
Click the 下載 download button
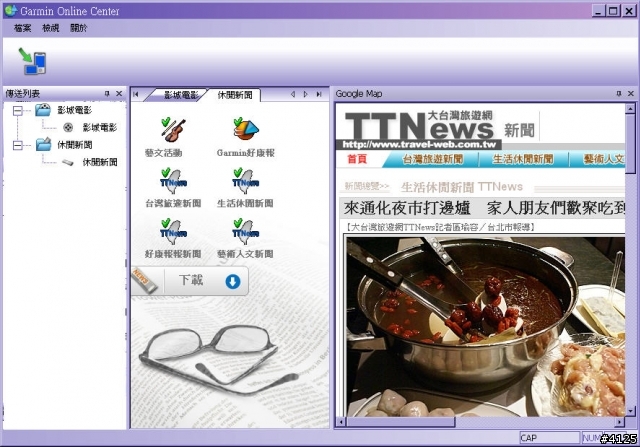click(x=190, y=281)
